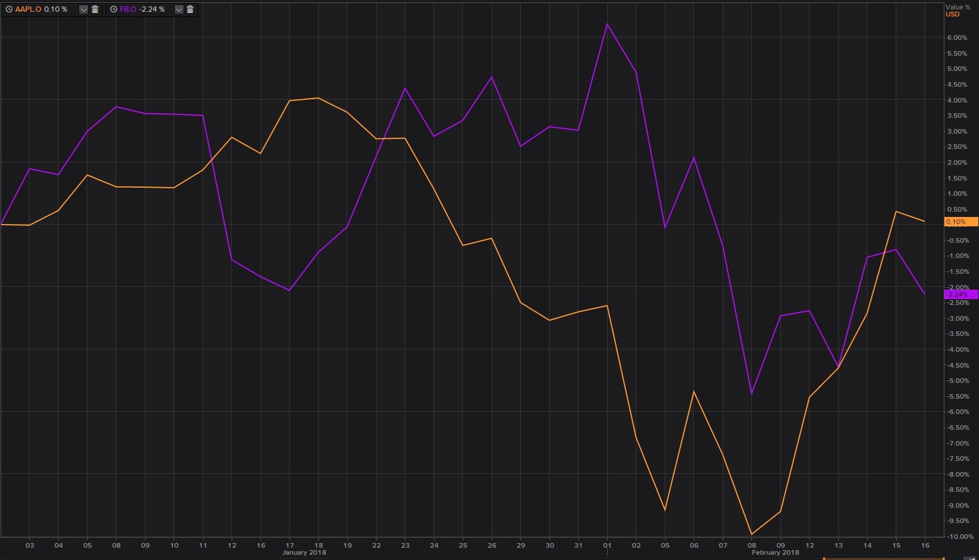Click the "04" date label on the time axis
The height and width of the screenshot is (560, 979).
pyautogui.click(x=59, y=545)
